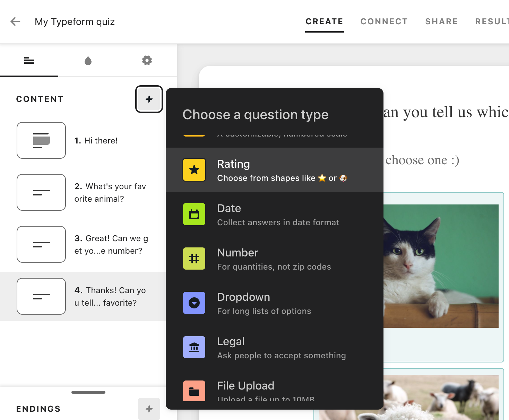Go back using the arrow icon
This screenshot has width=509, height=420.
click(16, 21)
